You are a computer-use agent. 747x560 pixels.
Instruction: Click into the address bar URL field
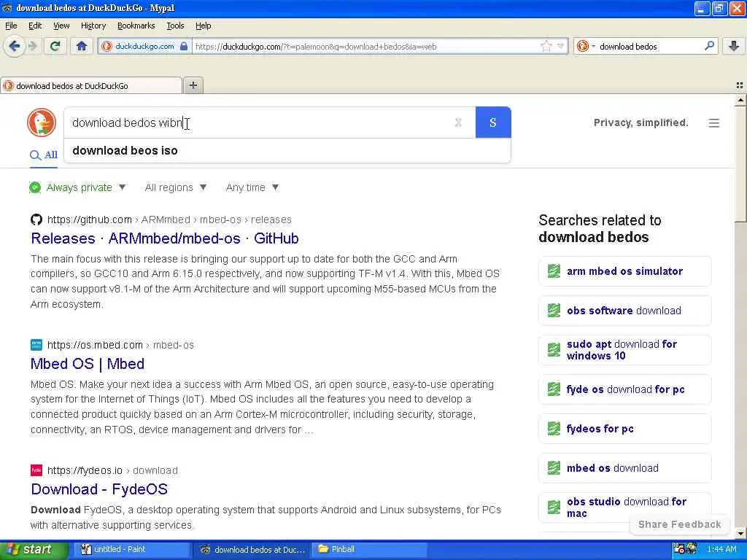click(x=365, y=46)
